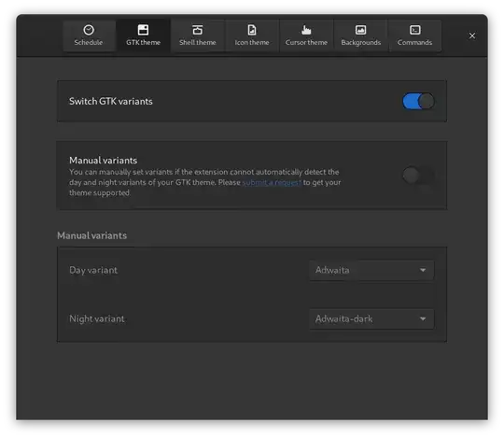Enable the Manual variants switch

click(x=418, y=176)
